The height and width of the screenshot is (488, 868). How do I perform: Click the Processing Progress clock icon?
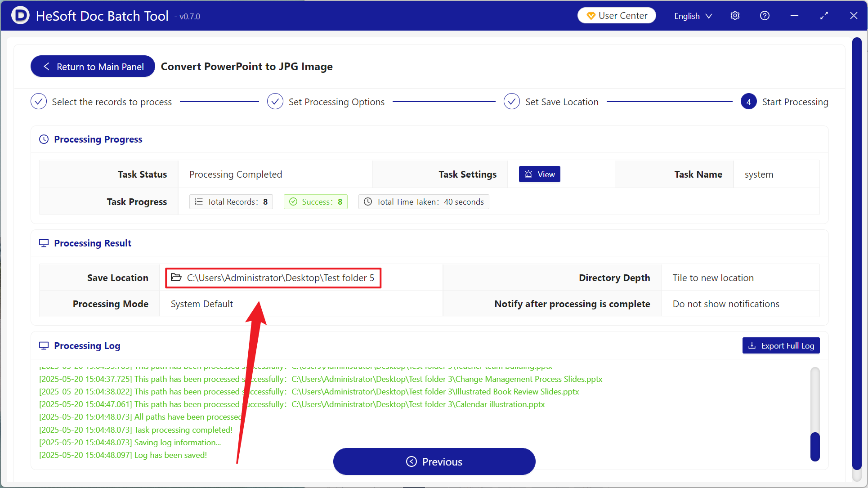44,139
